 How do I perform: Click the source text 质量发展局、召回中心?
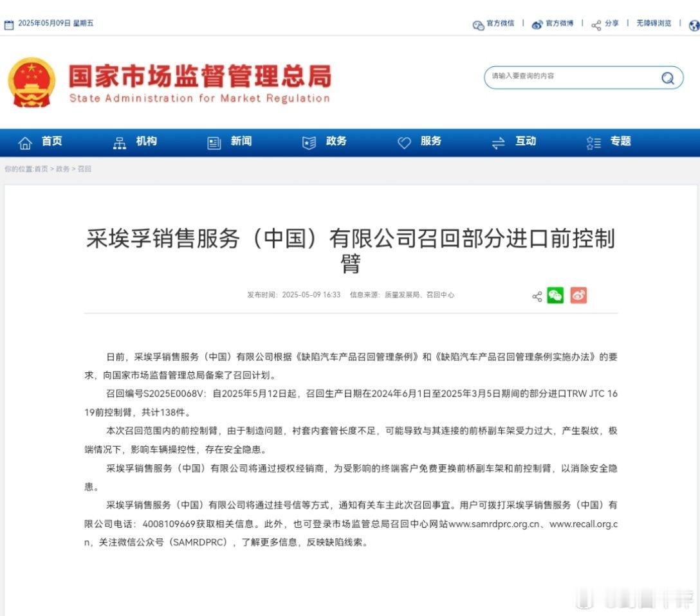click(x=419, y=295)
